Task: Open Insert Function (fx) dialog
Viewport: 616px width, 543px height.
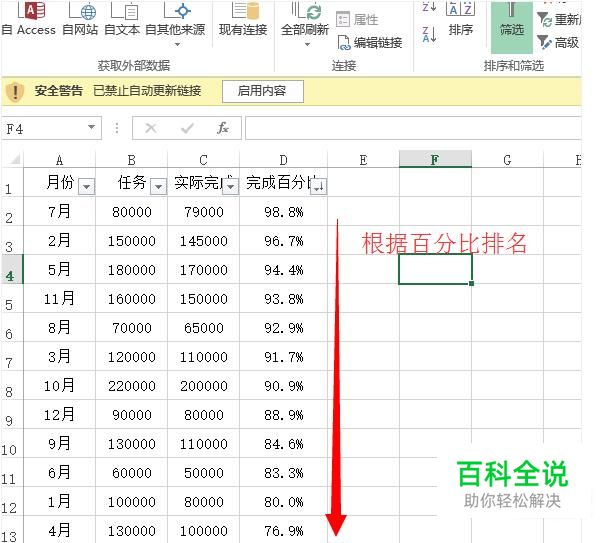Action: click(x=223, y=128)
